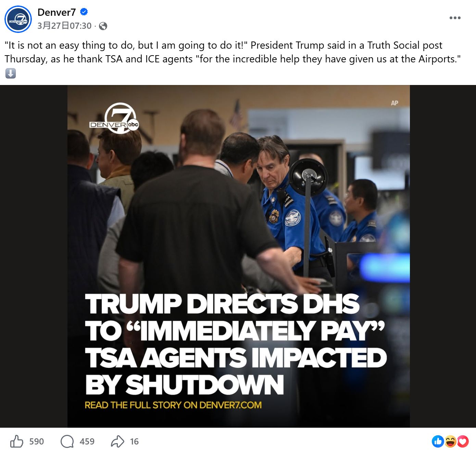Screen dimensions: 476x451
Task: Click the down-arrow emoji in the post text
Action: (11, 73)
